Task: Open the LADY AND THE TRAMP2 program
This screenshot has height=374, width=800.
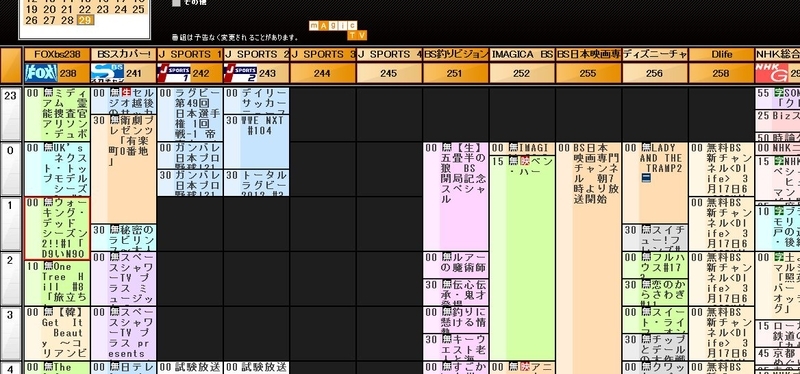Action: (x=655, y=183)
